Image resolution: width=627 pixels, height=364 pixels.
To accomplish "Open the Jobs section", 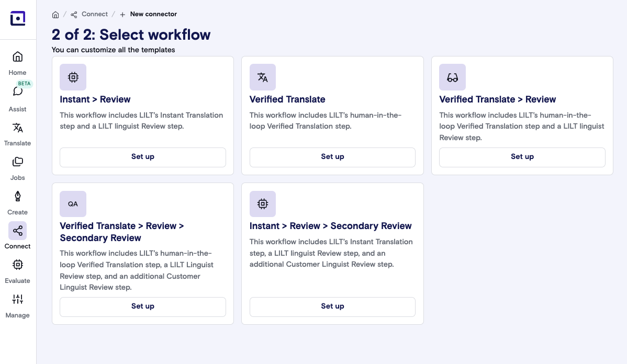I will (x=17, y=166).
